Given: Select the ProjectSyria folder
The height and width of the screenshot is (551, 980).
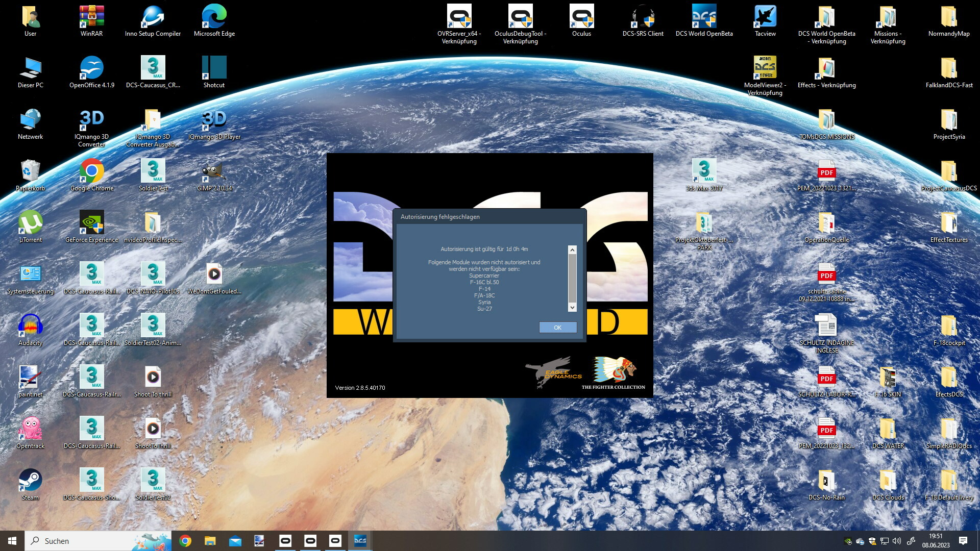Looking at the screenshot, I should (949, 124).
